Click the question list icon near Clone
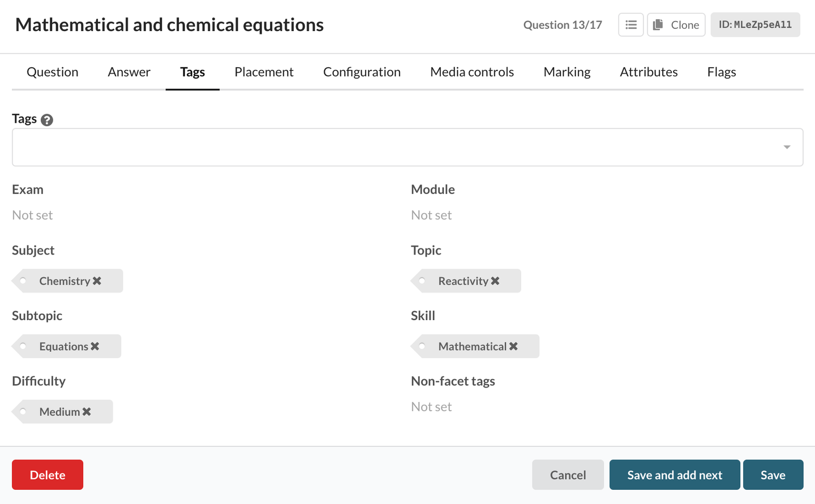 (630, 24)
